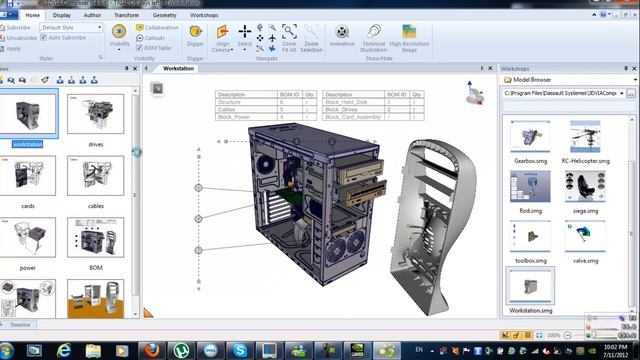Select the drives view thumbnail
This screenshot has height=360, width=640.
coord(96,114)
